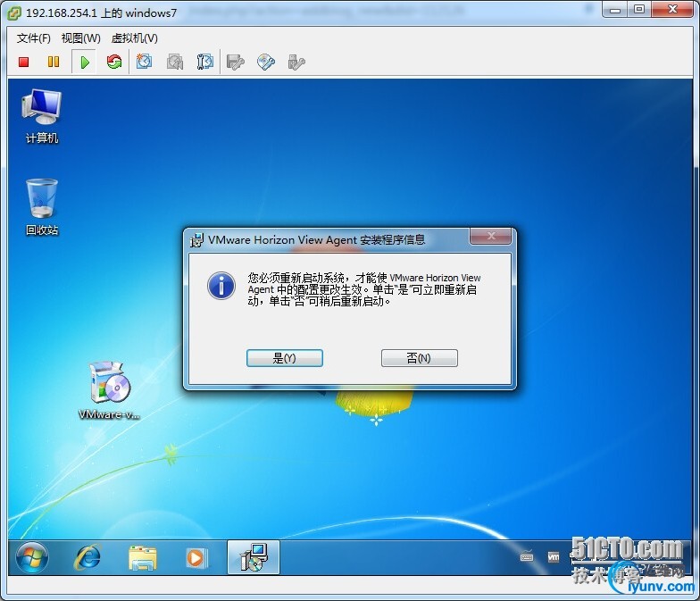Select the 计算机 desktop icon
The width and height of the screenshot is (700, 601).
pos(41,116)
